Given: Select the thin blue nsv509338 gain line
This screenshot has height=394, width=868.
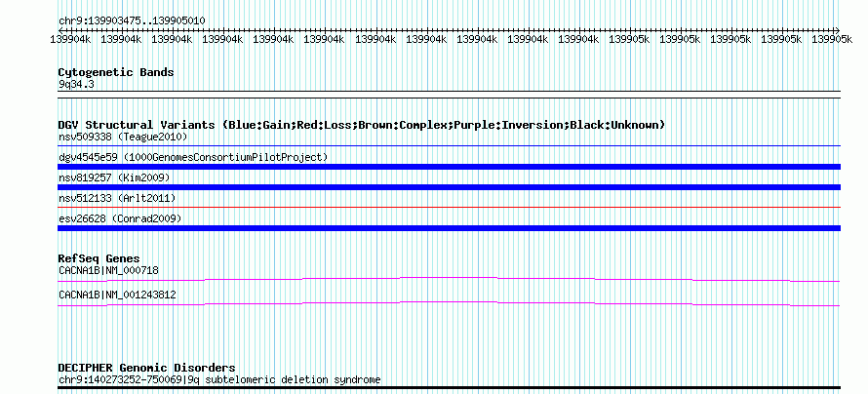Looking at the screenshot, I should (x=449, y=146).
